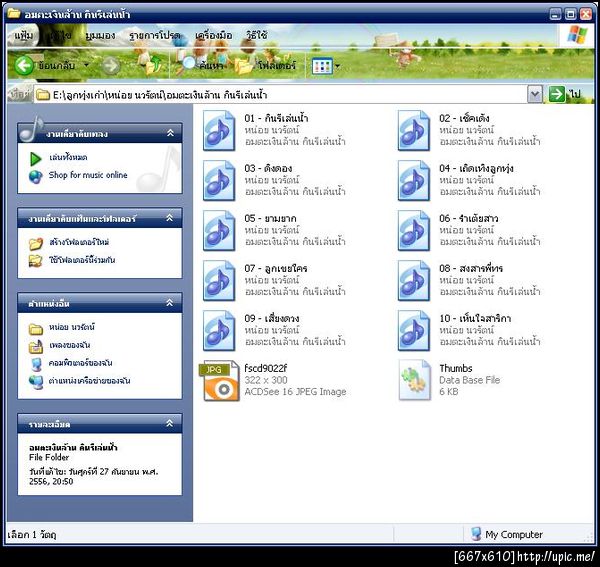This screenshot has height=567, width=600.
Task: Click the network places icon ตำแหน่งเครือข่ายของฉัน
Action: (36, 381)
